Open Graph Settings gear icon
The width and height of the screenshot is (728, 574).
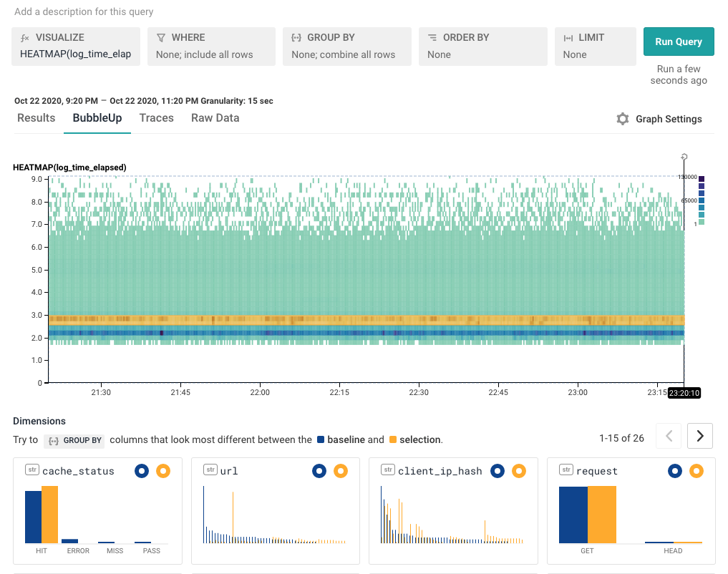coord(623,119)
